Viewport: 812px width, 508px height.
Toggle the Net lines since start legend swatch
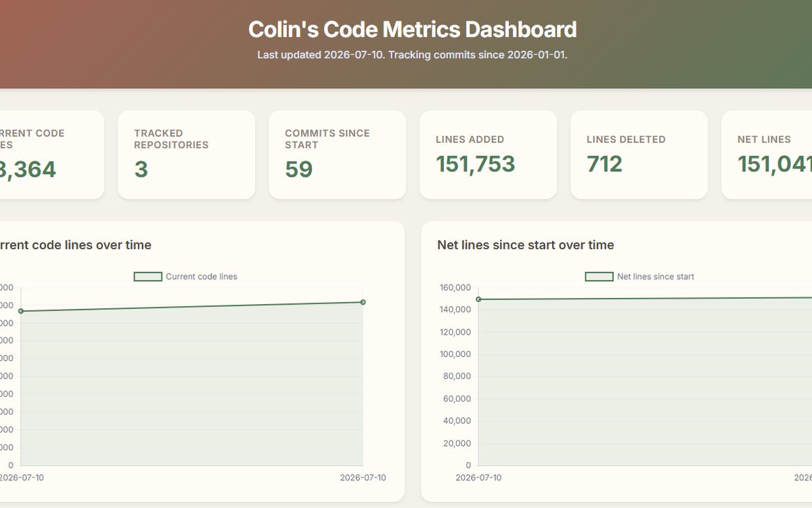(599, 276)
